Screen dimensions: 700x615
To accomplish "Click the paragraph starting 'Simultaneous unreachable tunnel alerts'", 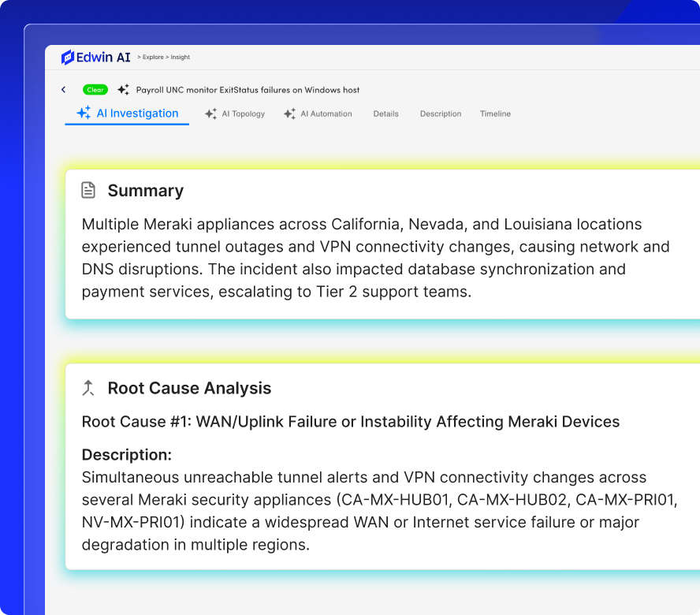I will tap(380, 511).
